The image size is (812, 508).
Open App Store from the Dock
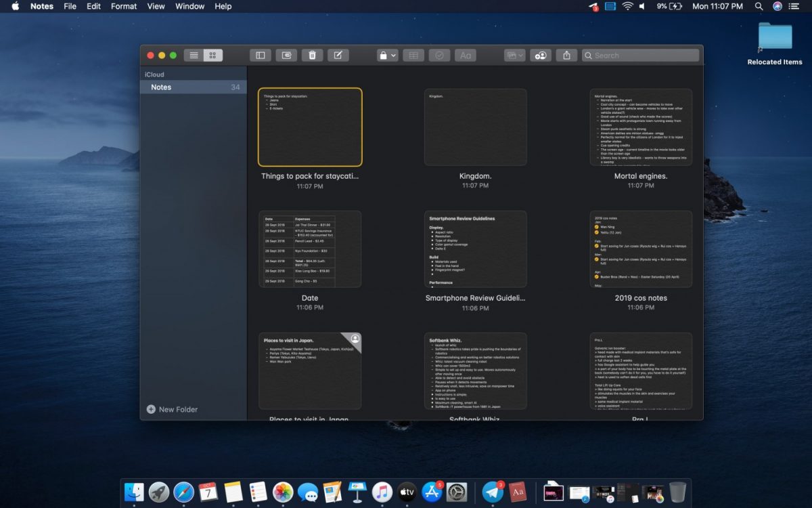click(431, 492)
